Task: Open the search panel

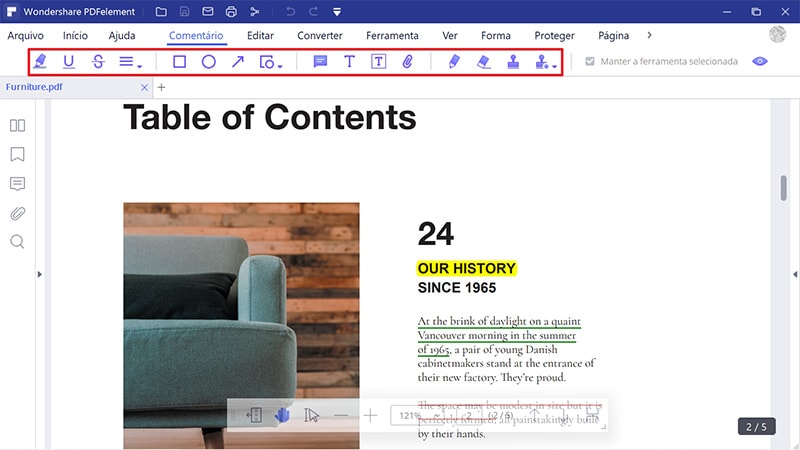Action: [x=17, y=241]
